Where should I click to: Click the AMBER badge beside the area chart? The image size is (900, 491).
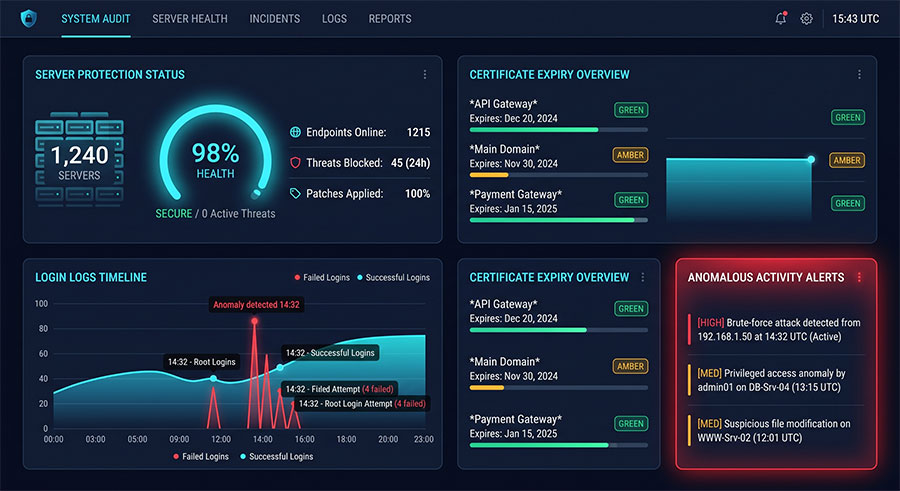[847, 160]
